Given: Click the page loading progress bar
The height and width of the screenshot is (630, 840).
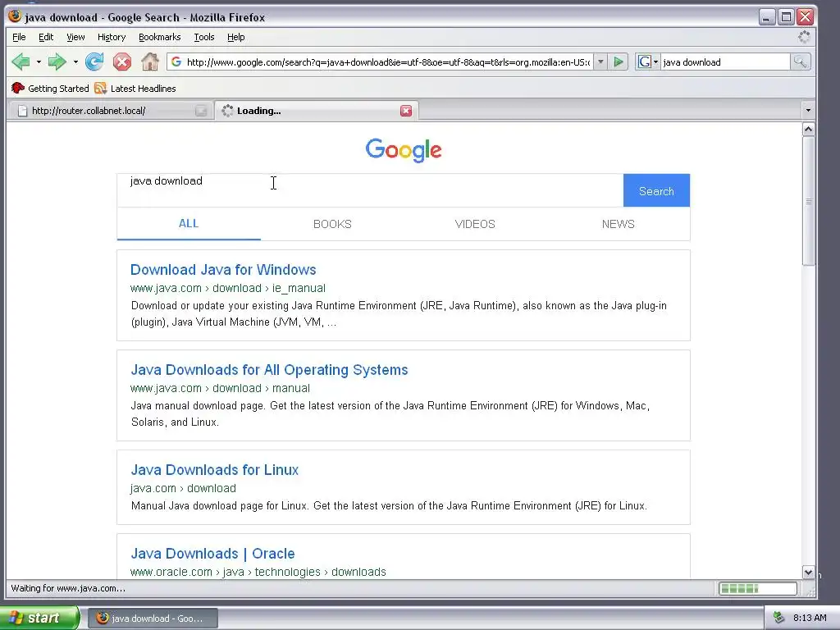Looking at the screenshot, I should (757, 589).
